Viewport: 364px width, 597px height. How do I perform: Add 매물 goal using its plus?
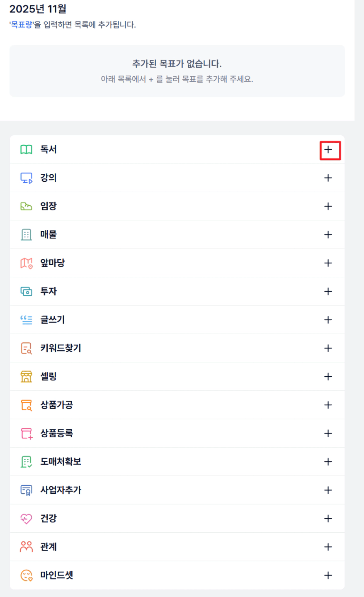(328, 235)
